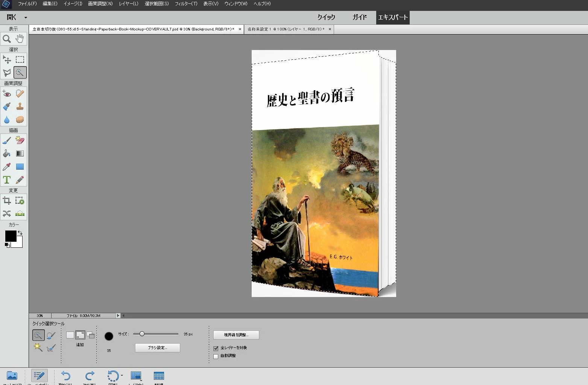Screen dimensions: 588x385
Task: Click the Undo arrow button
Action: [66, 376]
